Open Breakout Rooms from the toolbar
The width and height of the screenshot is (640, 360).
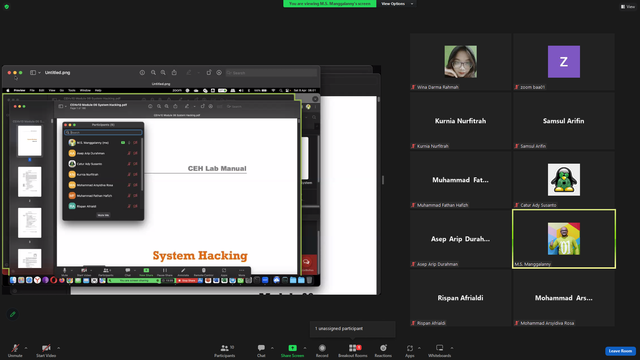(353, 350)
